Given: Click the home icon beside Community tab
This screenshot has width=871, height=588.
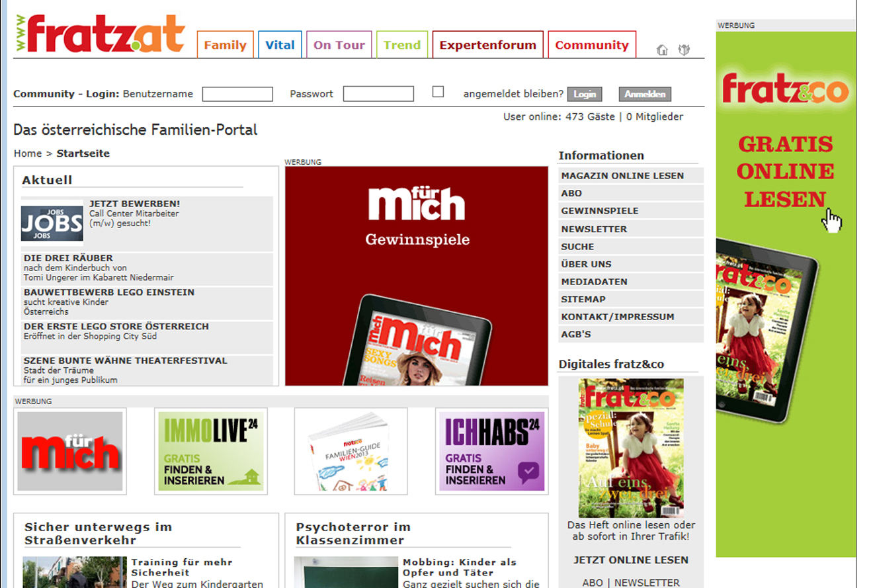Looking at the screenshot, I should [x=662, y=50].
